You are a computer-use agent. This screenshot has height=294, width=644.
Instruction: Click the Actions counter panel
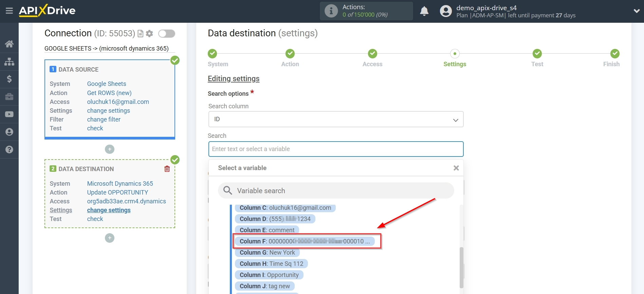point(366,11)
